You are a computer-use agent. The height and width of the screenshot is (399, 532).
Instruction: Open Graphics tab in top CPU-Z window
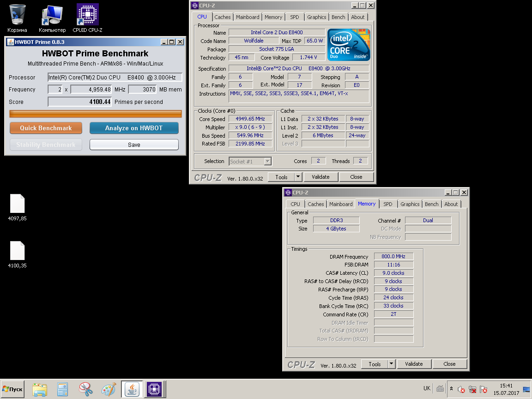pos(316,17)
